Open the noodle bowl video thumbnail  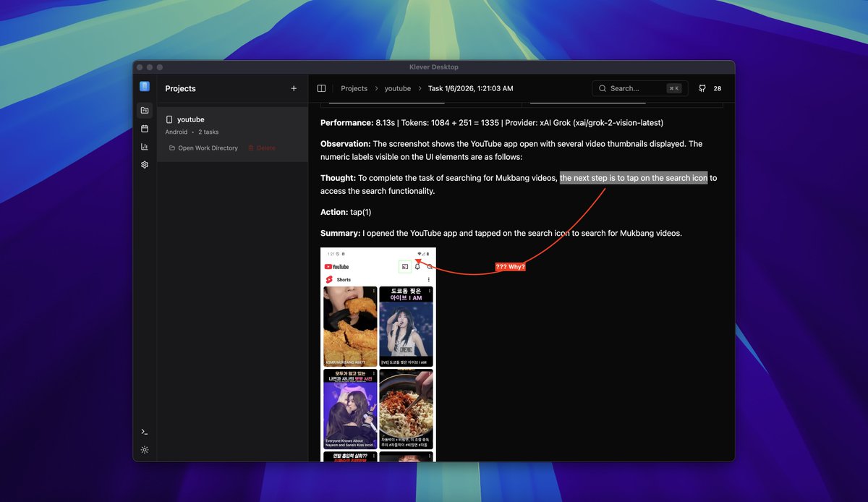406,409
